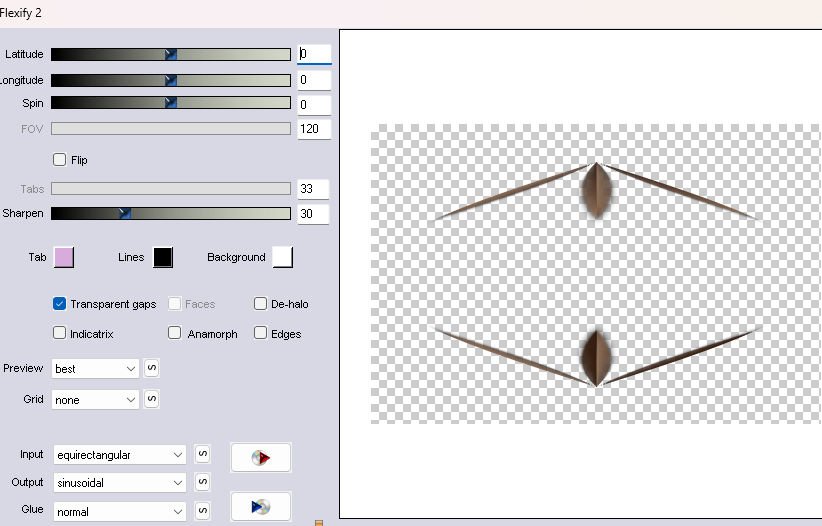Click the Sharpen slider track

200,213
